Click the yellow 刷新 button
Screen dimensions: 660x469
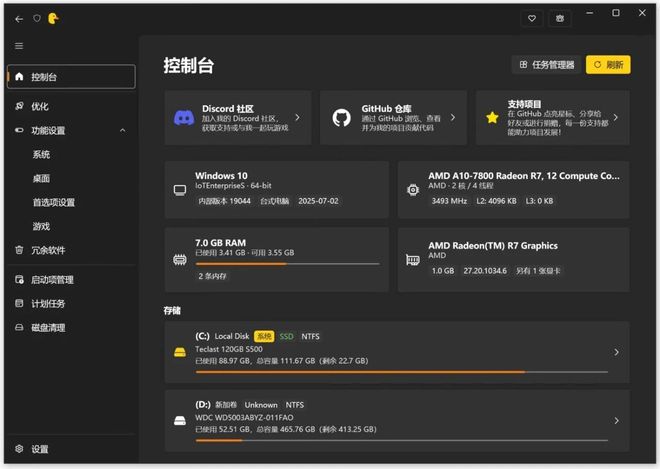(608, 65)
